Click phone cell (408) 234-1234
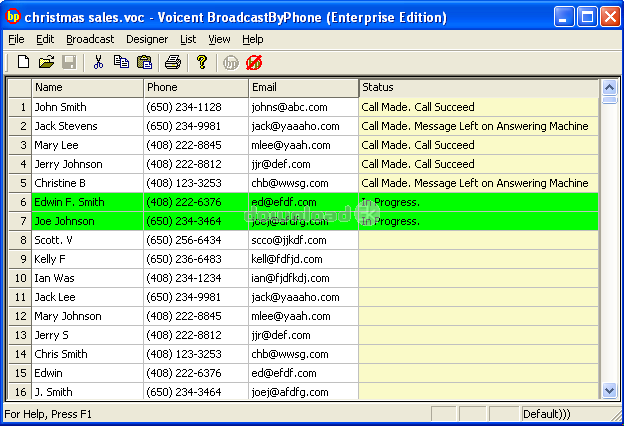Screen dimensions: 624x426 196,278
